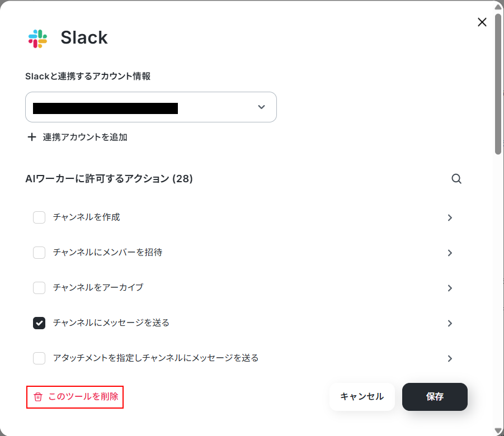Click the キャンセル button

(x=362, y=397)
